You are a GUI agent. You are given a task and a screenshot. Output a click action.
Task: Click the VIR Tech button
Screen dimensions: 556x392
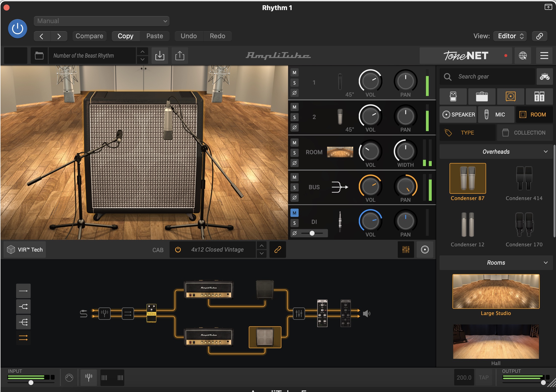[x=25, y=250]
